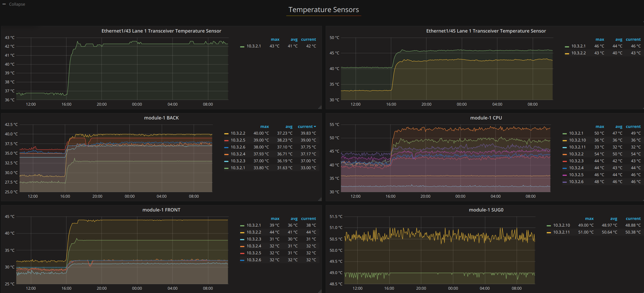This screenshot has width=644, height=293.
Task: Open the module-1 BACK panel title menu
Action: click(161, 118)
